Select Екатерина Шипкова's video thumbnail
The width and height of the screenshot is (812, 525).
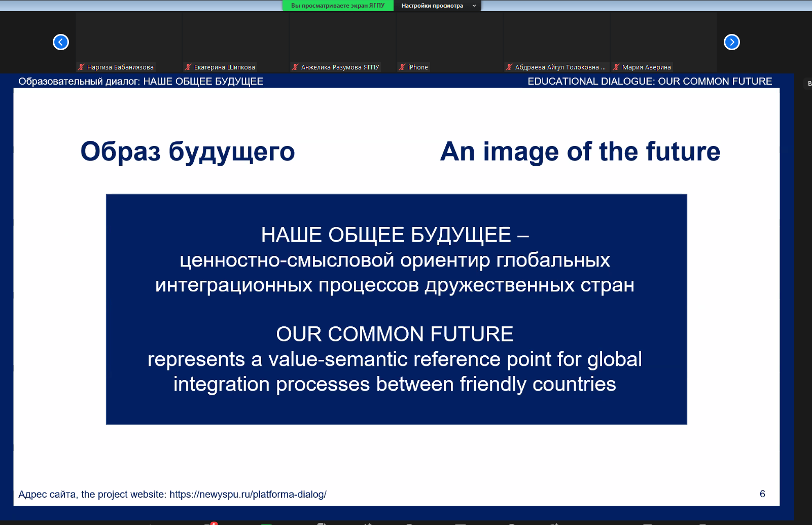pyautogui.click(x=236, y=43)
